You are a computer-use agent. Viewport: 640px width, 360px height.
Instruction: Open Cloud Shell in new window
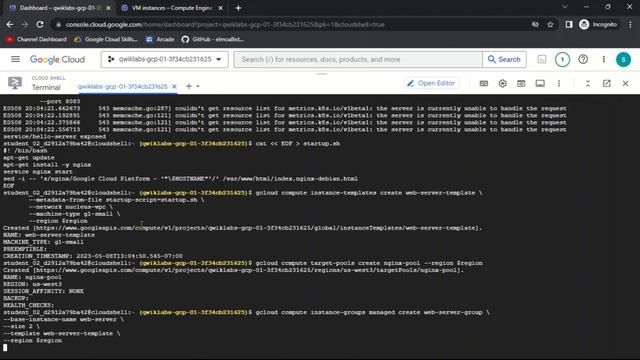click(x=607, y=83)
